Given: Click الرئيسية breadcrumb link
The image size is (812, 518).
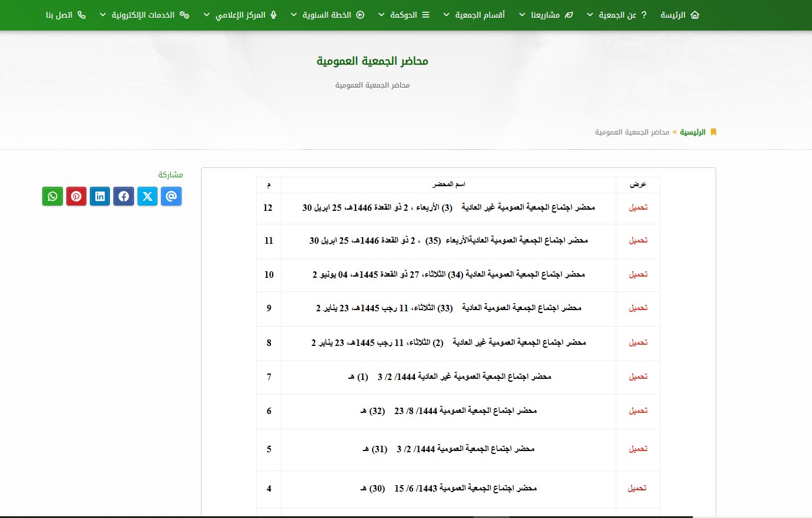Looking at the screenshot, I should click(x=693, y=132).
